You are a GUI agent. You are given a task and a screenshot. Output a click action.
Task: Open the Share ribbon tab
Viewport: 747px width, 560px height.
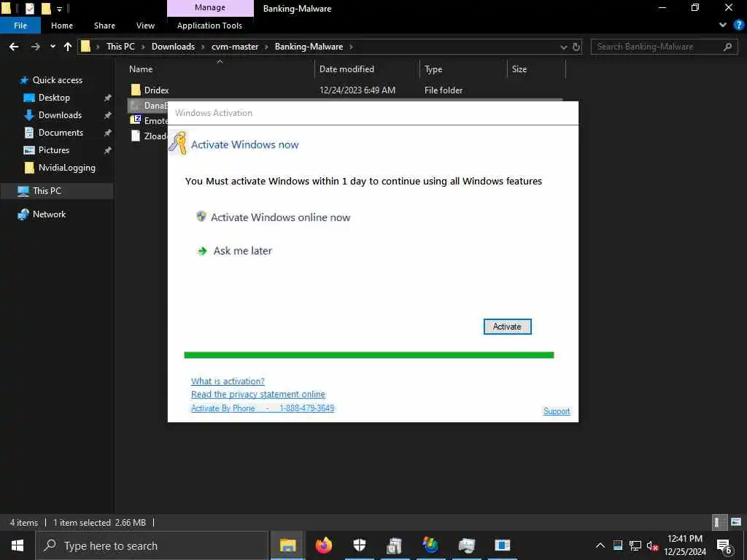coord(104,26)
